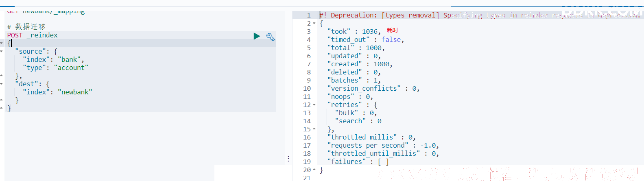
Task: Place cursor on "index": "newbank" line
Action: coord(57,92)
